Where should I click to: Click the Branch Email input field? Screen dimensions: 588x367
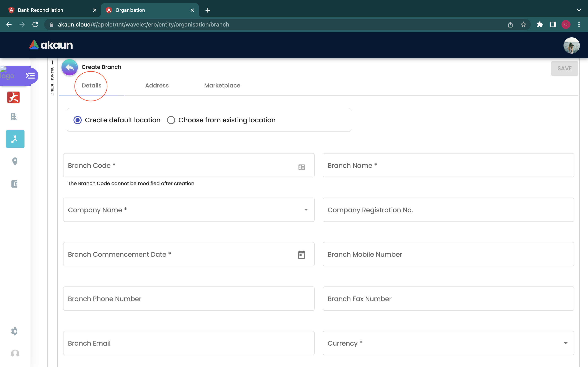click(189, 343)
